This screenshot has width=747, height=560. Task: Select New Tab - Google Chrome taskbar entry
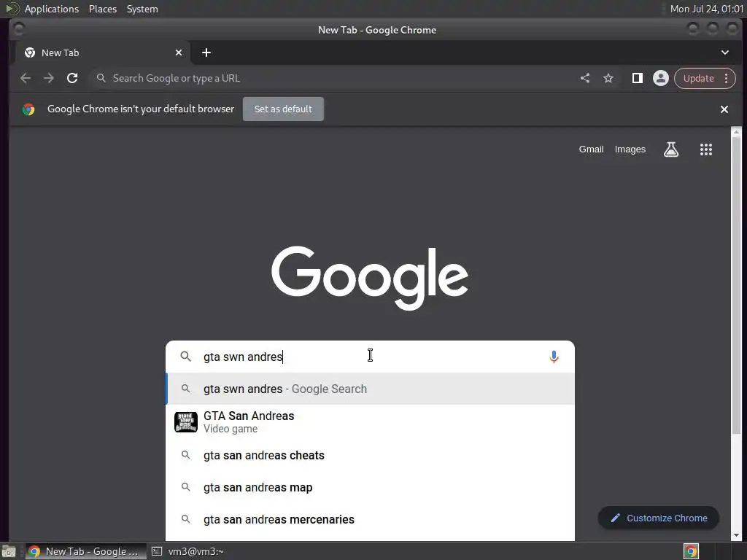(85, 551)
